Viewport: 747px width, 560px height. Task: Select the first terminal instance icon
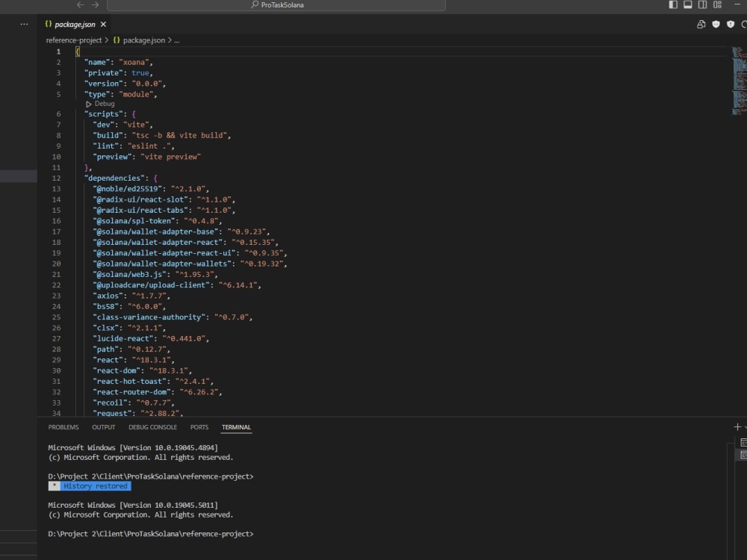click(x=743, y=443)
